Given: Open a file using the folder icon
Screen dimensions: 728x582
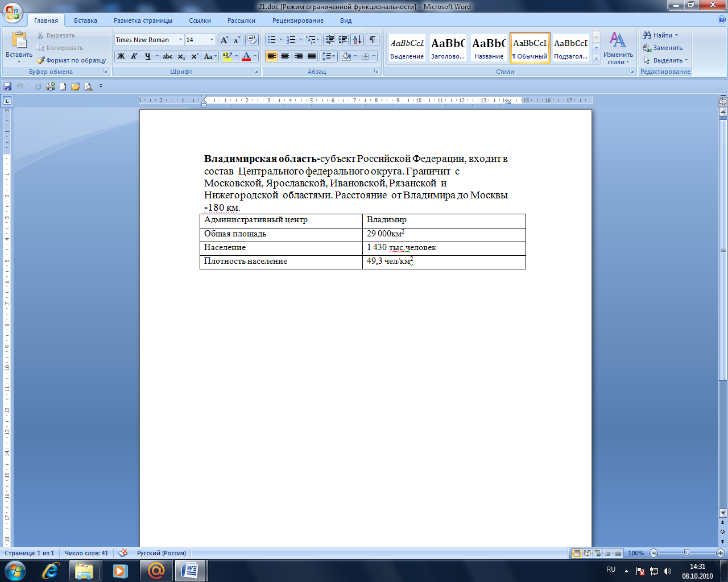Looking at the screenshot, I should tap(76, 86).
